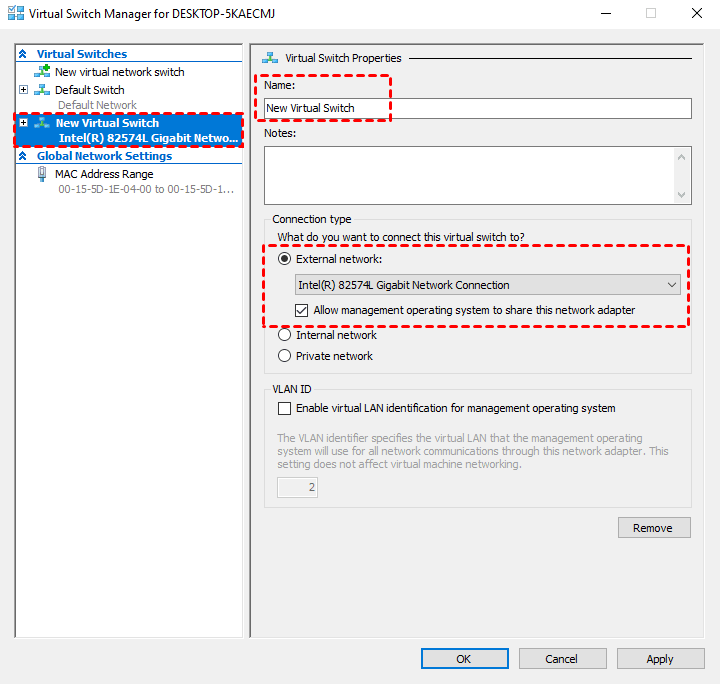The width and height of the screenshot is (720, 684).
Task: Select the Default Switch tree item
Action: pyautogui.click(x=90, y=90)
